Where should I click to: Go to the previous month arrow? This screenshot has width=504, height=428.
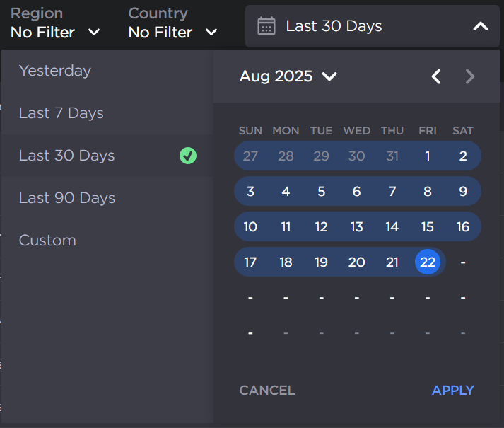(x=437, y=76)
